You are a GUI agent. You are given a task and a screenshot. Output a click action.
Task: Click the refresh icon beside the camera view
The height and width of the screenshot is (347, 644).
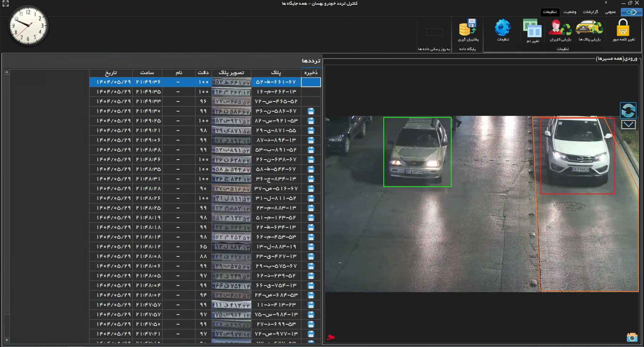coord(628,110)
